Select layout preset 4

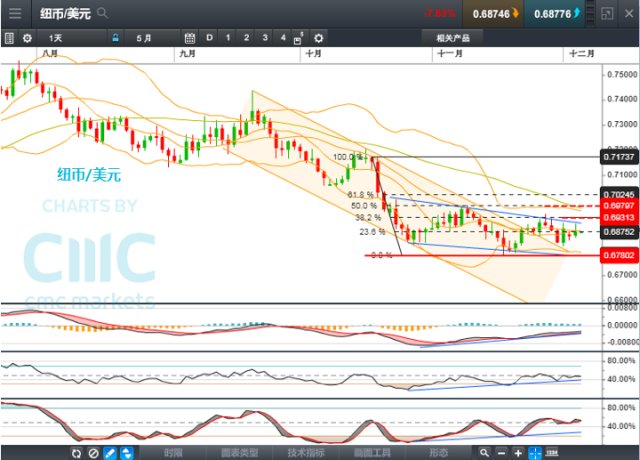(283, 38)
